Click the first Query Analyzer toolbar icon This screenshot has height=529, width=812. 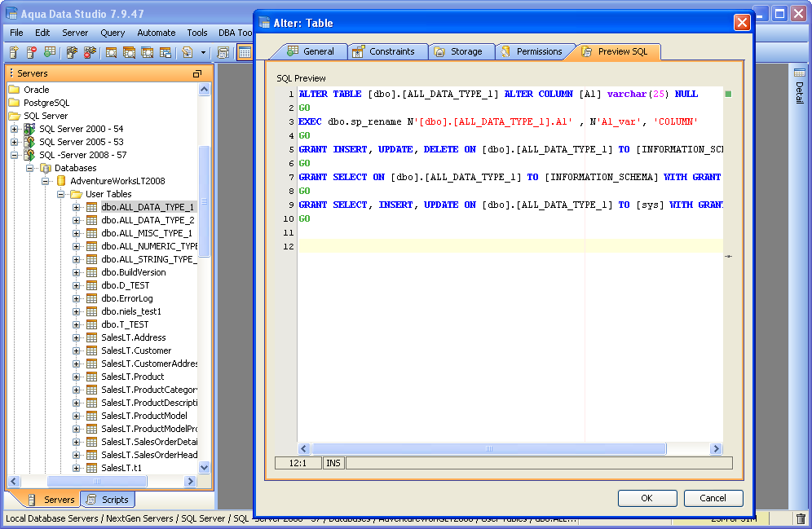coord(111,52)
